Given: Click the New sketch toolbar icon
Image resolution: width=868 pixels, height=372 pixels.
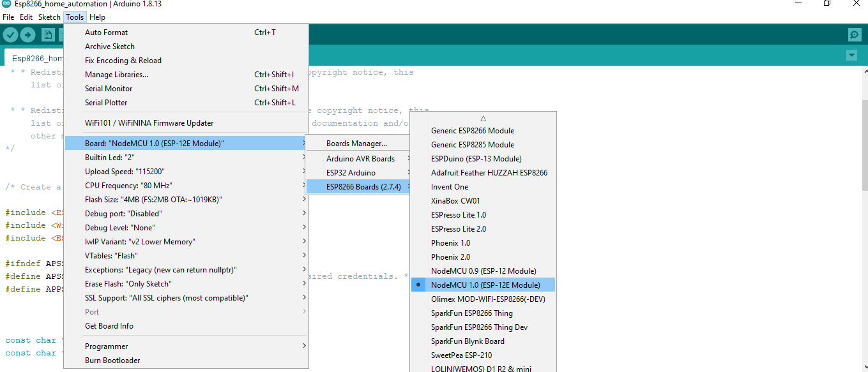Looking at the screenshot, I should [x=49, y=35].
